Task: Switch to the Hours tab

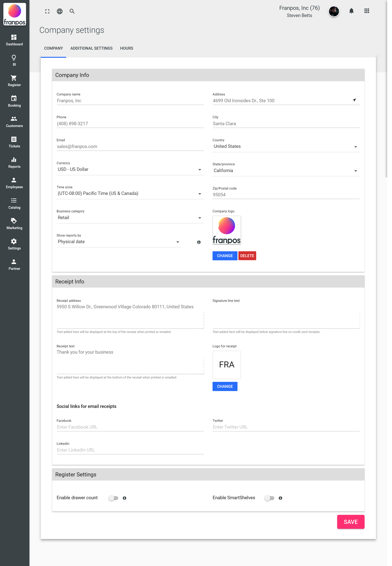Action: tap(126, 48)
